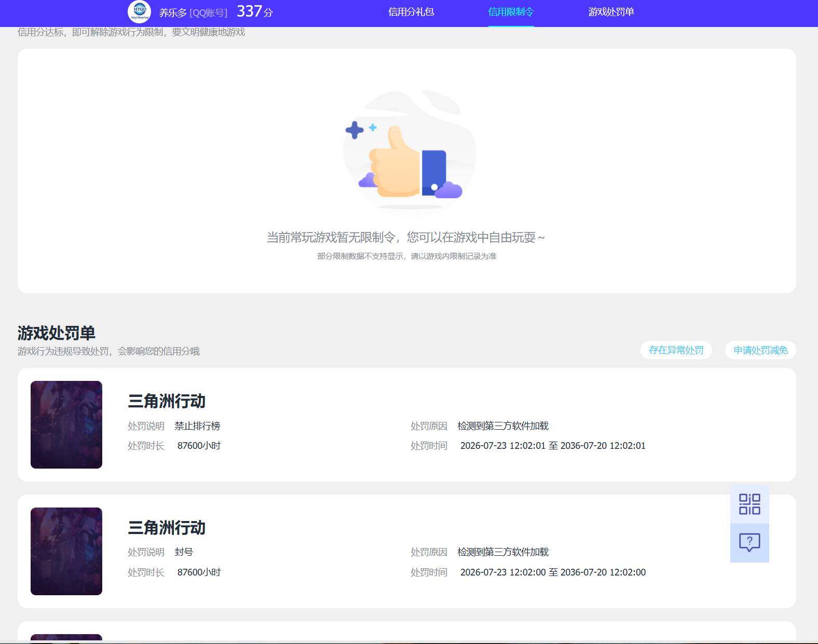This screenshot has width=818, height=644.
Task: Click the user avatar in the header
Action: [x=140, y=12]
